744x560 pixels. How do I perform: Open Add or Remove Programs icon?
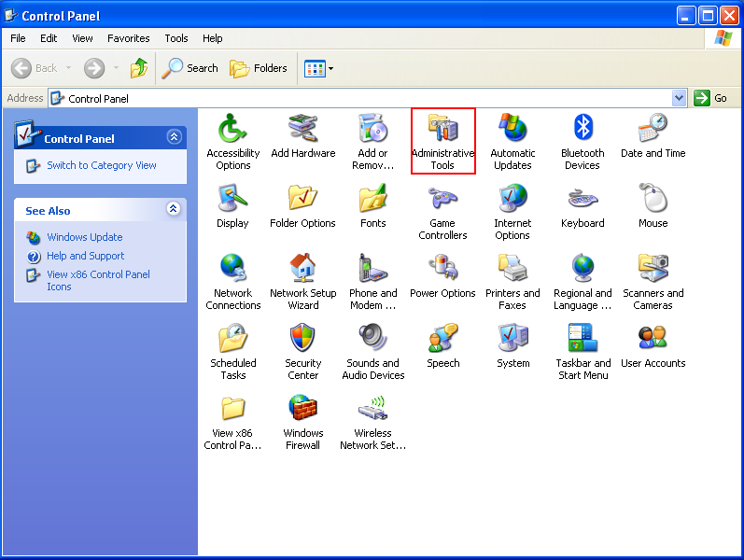tap(373, 142)
